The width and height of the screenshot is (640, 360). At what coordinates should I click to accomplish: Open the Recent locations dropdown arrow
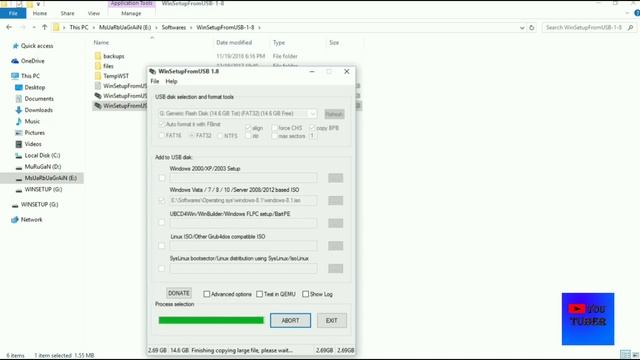click(x=34, y=28)
